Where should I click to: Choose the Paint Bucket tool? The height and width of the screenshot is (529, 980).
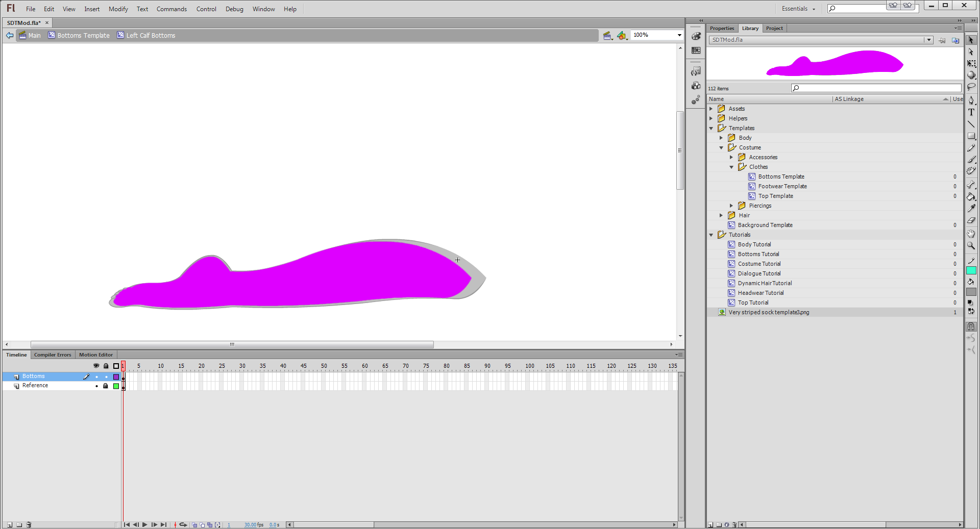pyautogui.click(x=971, y=197)
